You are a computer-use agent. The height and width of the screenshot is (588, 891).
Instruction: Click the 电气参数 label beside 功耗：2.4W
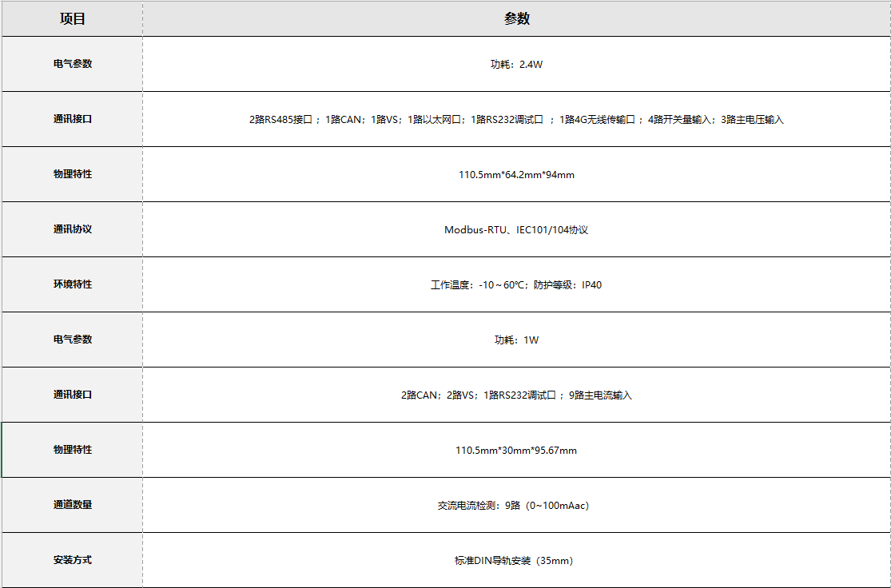tap(73, 64)
